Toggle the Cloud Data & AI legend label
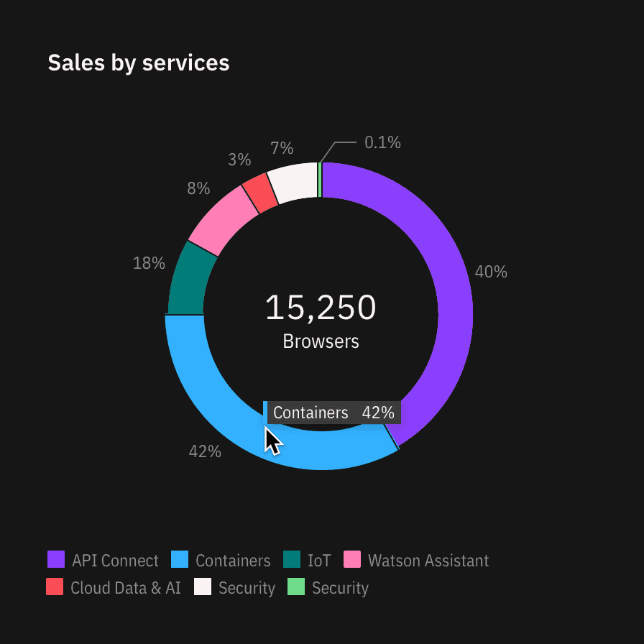The height and width of the screenshot is (644, 644). [125, 588]
